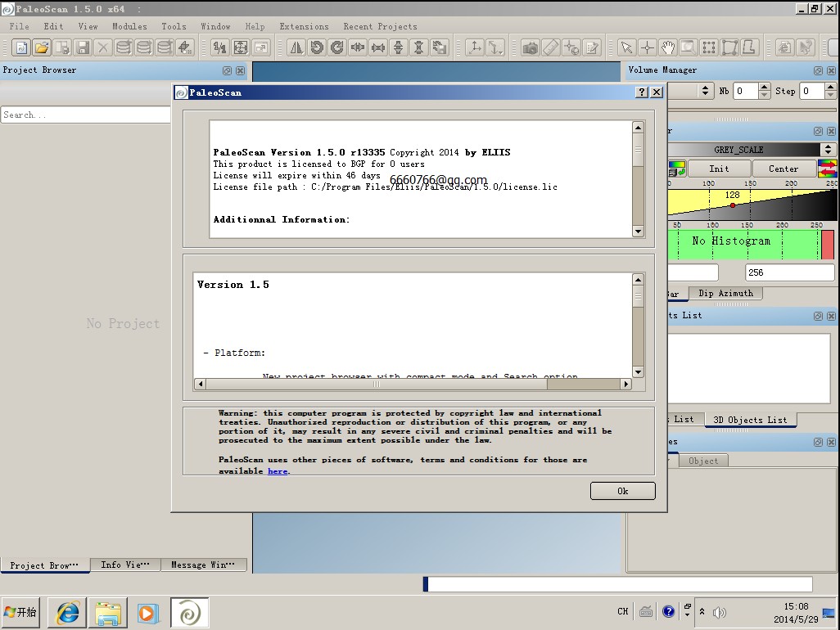Screen dimensions: 840x630
Task: Select the hand pan tool
Action: click(x=667, y=47)
